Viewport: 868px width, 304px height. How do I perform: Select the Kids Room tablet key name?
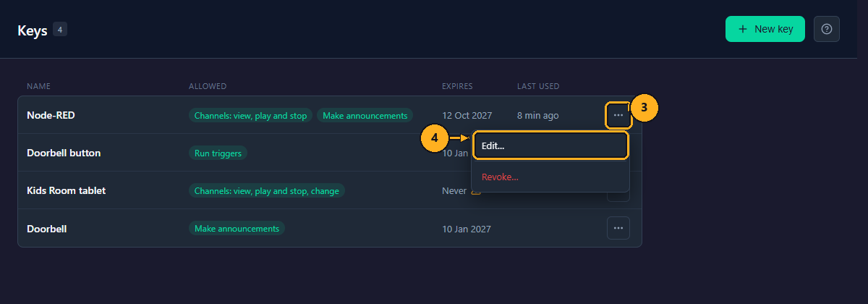click(67, 190)
